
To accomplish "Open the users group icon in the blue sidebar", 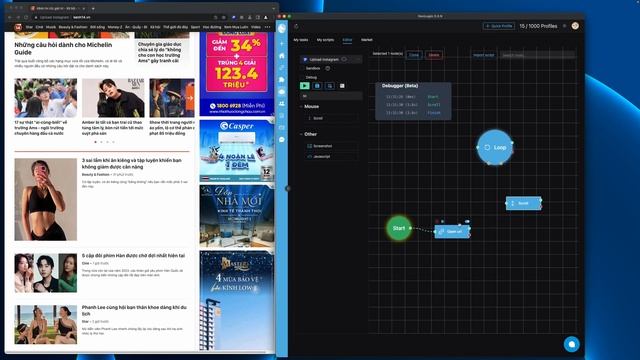I will tap(282, 104).
